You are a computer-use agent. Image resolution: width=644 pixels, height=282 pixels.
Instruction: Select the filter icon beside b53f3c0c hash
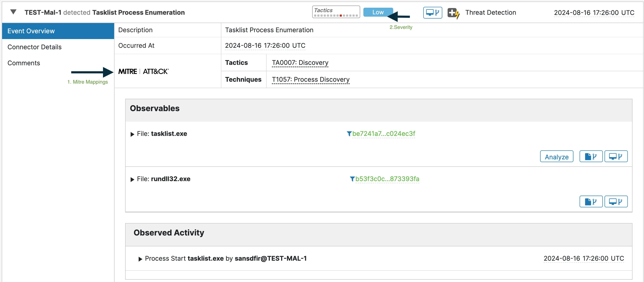click(352, 179)
